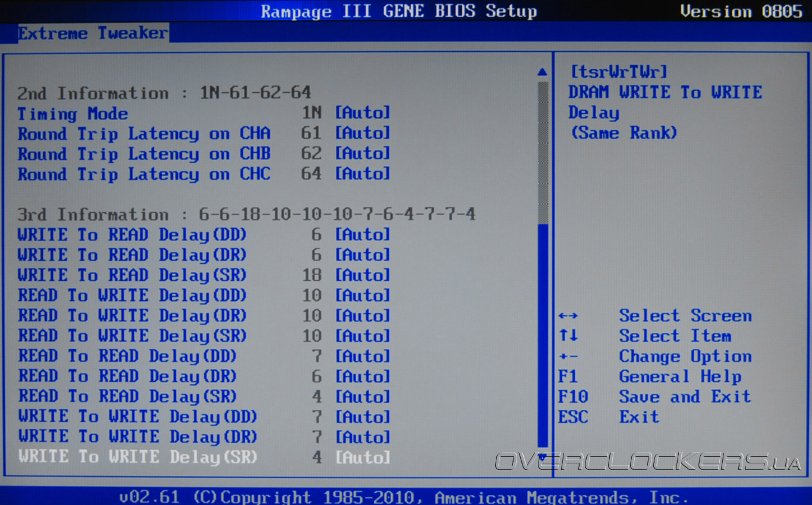
Task: Click the scrollbar up arrow
Action: pyautogui.click(x=542, y=72)
